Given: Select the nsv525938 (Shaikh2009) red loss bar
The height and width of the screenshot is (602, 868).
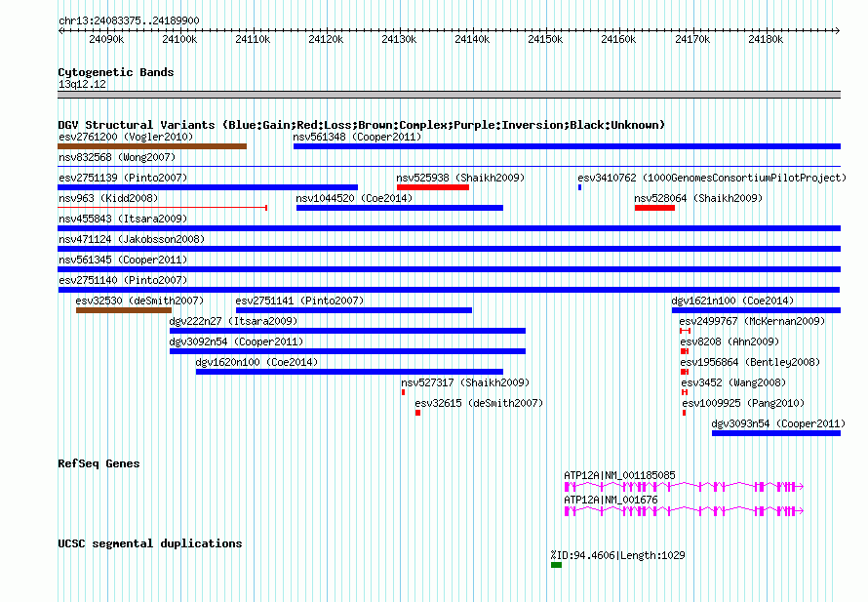Looking at the screenshot, I should coord(433,187).
